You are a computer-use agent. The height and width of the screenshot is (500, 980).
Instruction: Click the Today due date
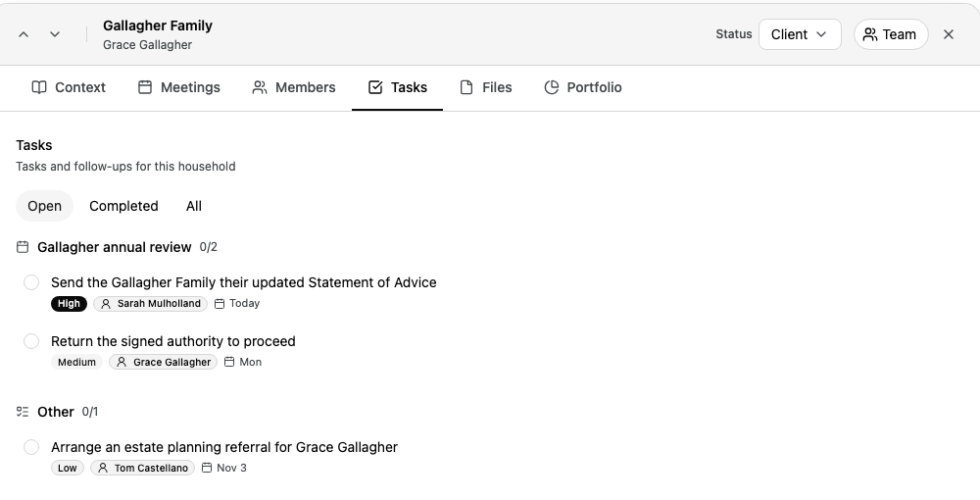pyautogui.click(x=237, y=304)
